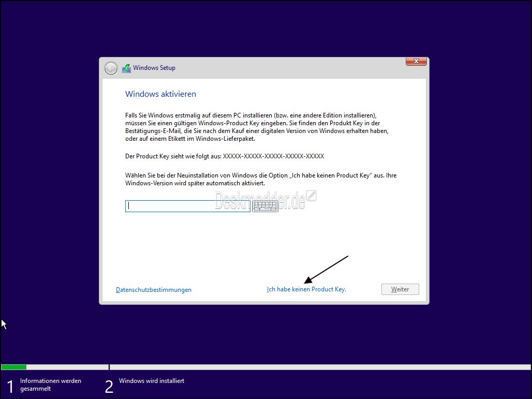Click the Weiter button
The height and width of the screenshot is (399, 532).
pyautogui.click(x=400, y=289)
